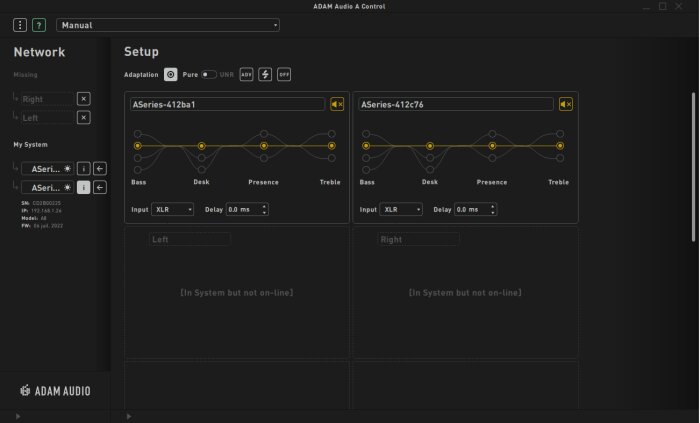This screenshot has height=423, width=700.
Task: Click the OFF voicing button
Action: pyautogui.click(x=284, y=75)
